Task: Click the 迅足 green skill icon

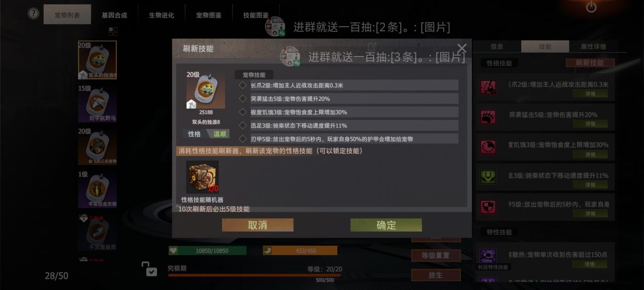Action: tap(488, 177)
